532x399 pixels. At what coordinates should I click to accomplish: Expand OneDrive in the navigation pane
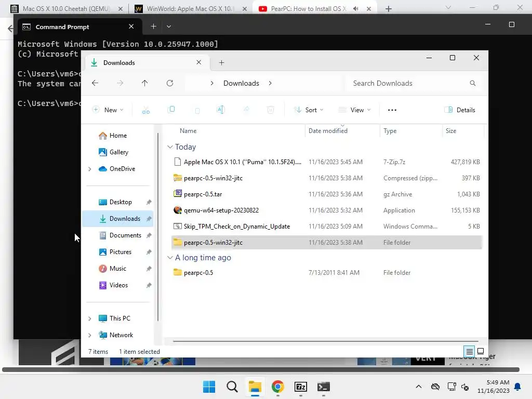coord(89,169)
